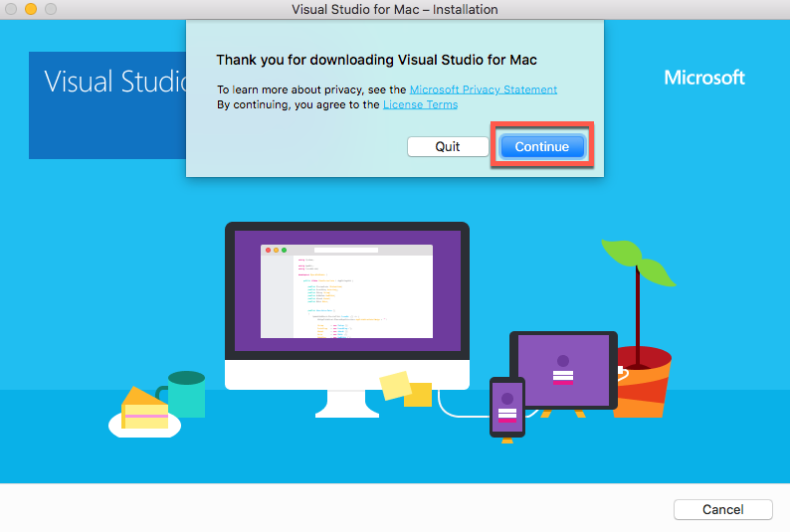Image resolution: width=790 pixels, height=532 pixels.
Task: Click the Microsoft logo text
Action: [704, 78]
